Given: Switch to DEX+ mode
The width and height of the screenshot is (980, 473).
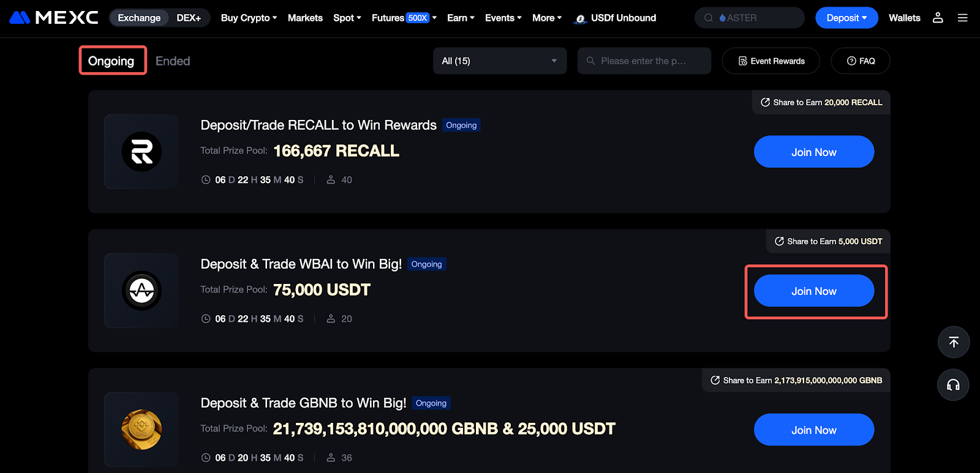Looking at the screenshot, I should 189,18.
